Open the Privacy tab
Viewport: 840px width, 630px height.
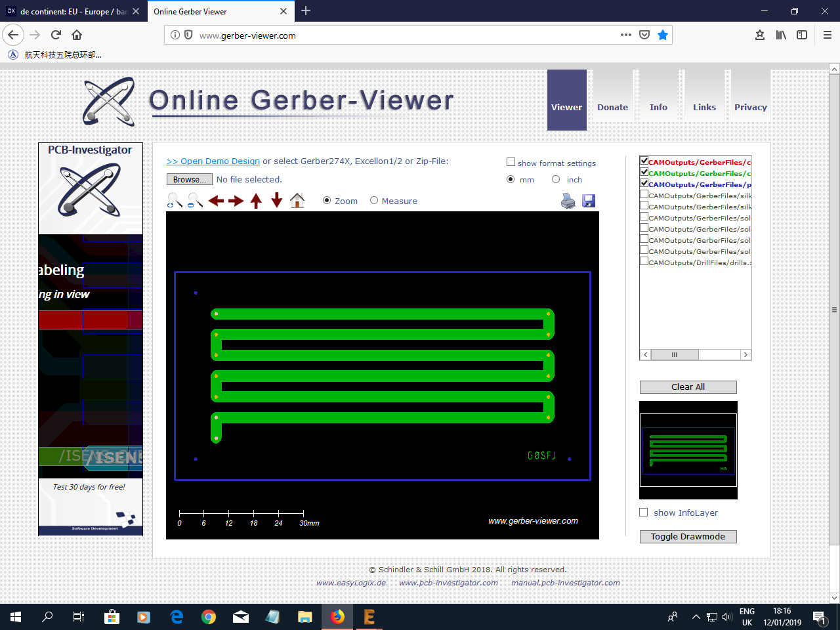coord(751,96)
